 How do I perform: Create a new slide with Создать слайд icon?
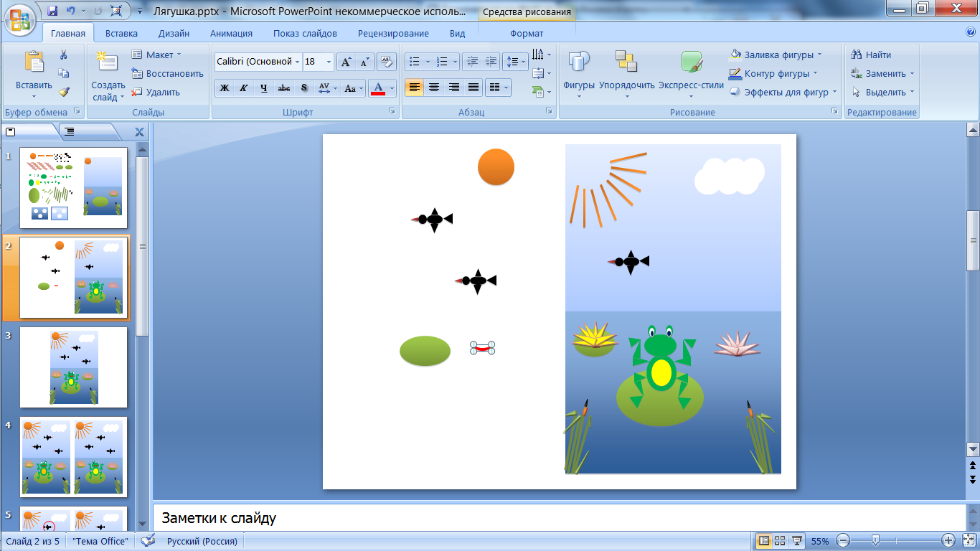point(108,62)
